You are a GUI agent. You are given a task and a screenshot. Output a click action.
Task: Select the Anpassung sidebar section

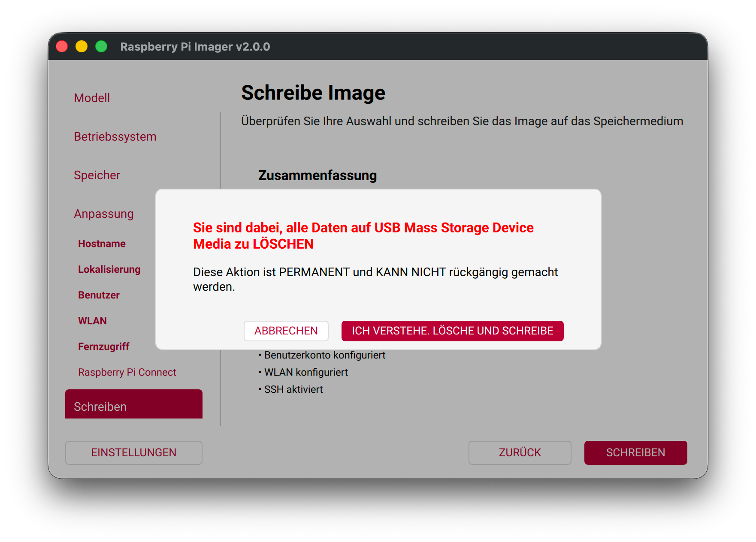tap(104, 214)
